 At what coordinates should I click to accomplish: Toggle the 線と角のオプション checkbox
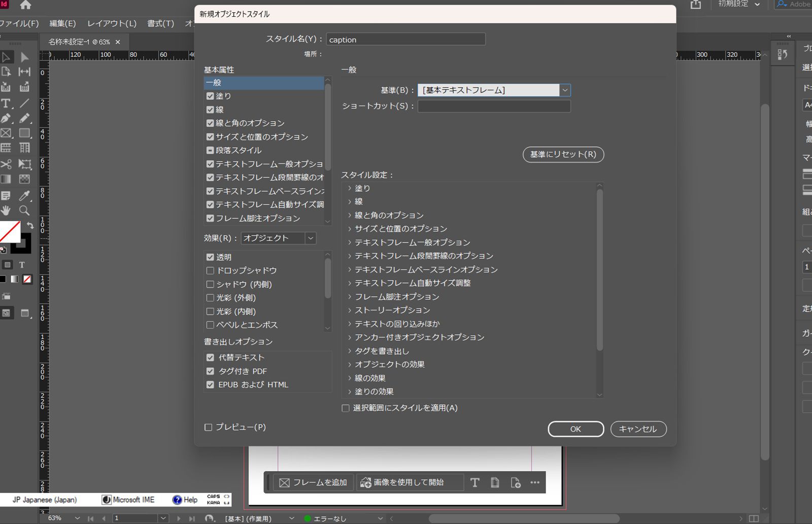pos(210,123)
